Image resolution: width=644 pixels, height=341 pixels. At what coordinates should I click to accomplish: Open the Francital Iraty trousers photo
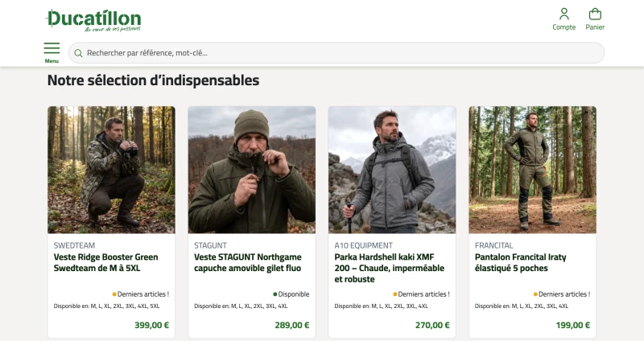[532, 170]
